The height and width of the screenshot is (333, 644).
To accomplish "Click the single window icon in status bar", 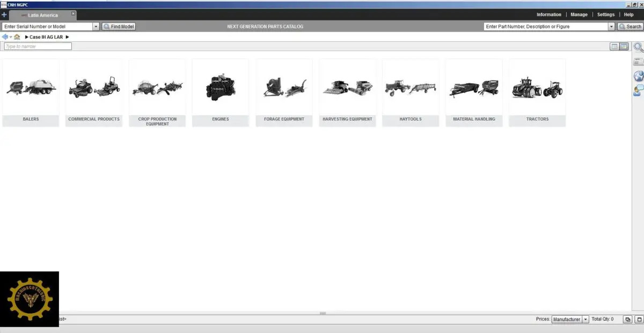I will coord(639,319).
